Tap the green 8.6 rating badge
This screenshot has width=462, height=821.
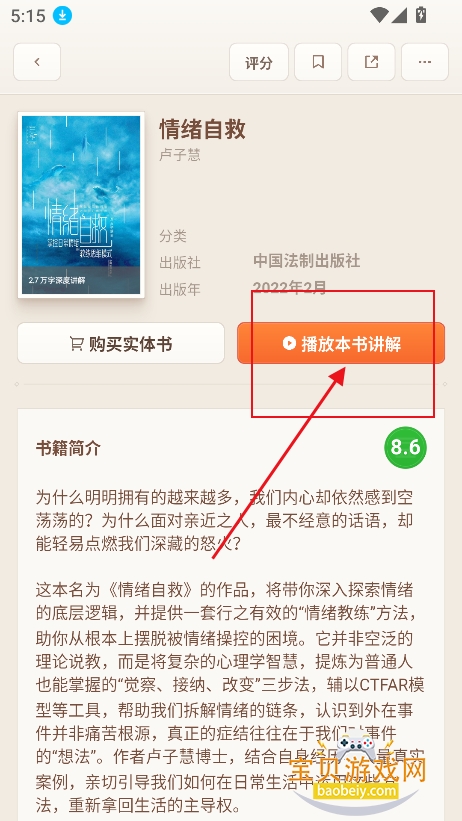point(405,448)
